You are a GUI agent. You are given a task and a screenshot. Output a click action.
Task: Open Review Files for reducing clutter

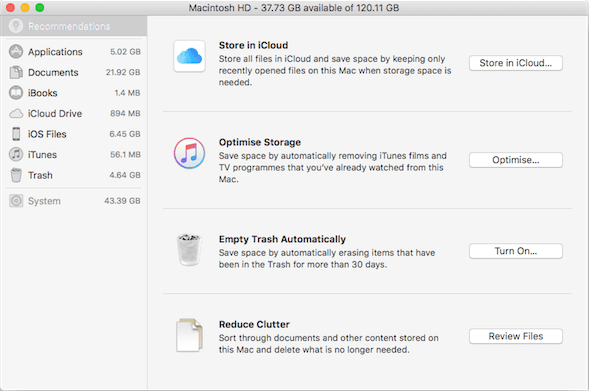coord(516,336)
